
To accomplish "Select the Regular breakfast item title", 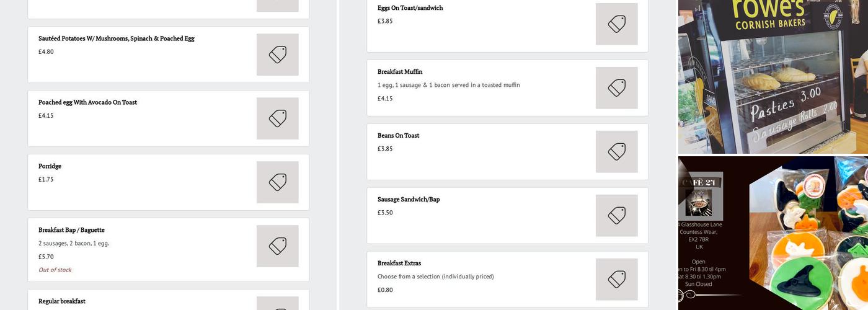I will 61,301.
